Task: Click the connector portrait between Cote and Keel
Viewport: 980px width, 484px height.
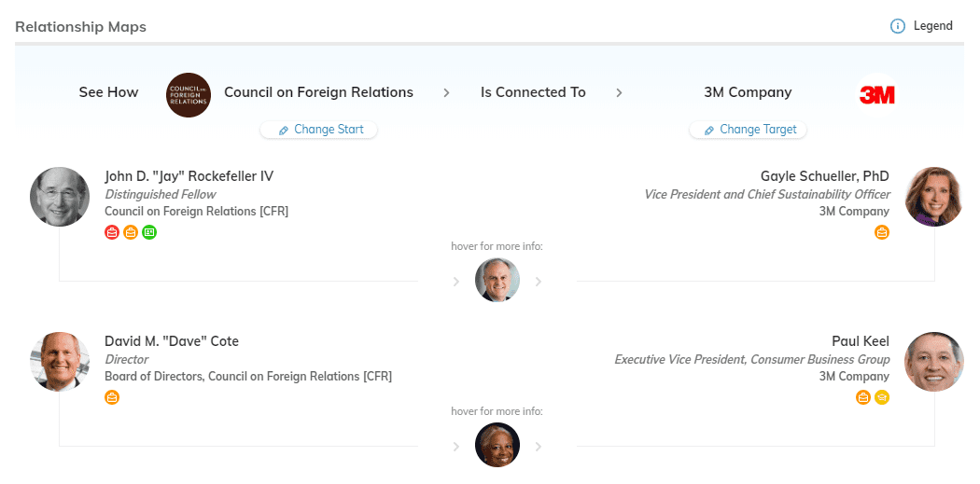Action: pyautogui.click(x=497, y=445)
